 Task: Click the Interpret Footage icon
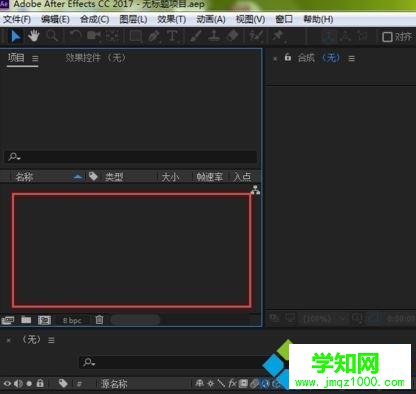[8, 320]
